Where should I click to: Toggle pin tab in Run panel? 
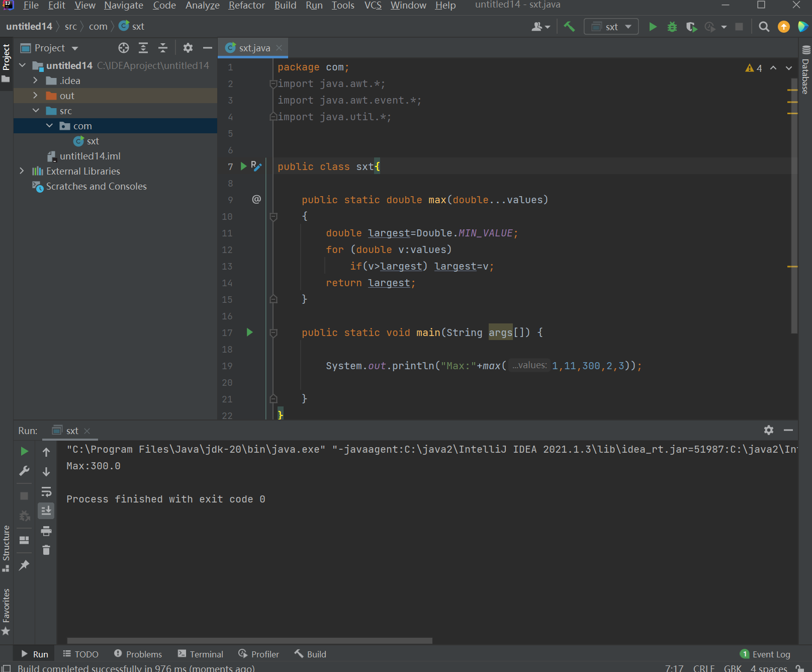pyautogui.click(x=24, y=565)
